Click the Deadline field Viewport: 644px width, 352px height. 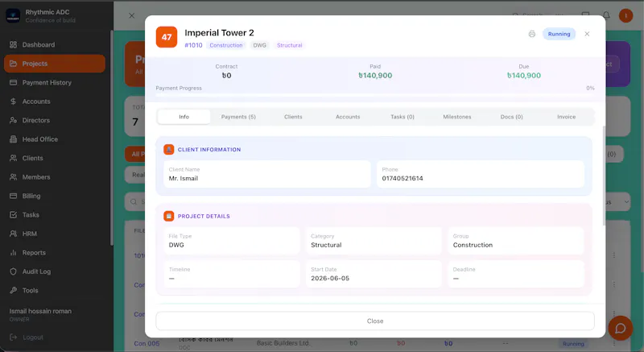(516, 274)
